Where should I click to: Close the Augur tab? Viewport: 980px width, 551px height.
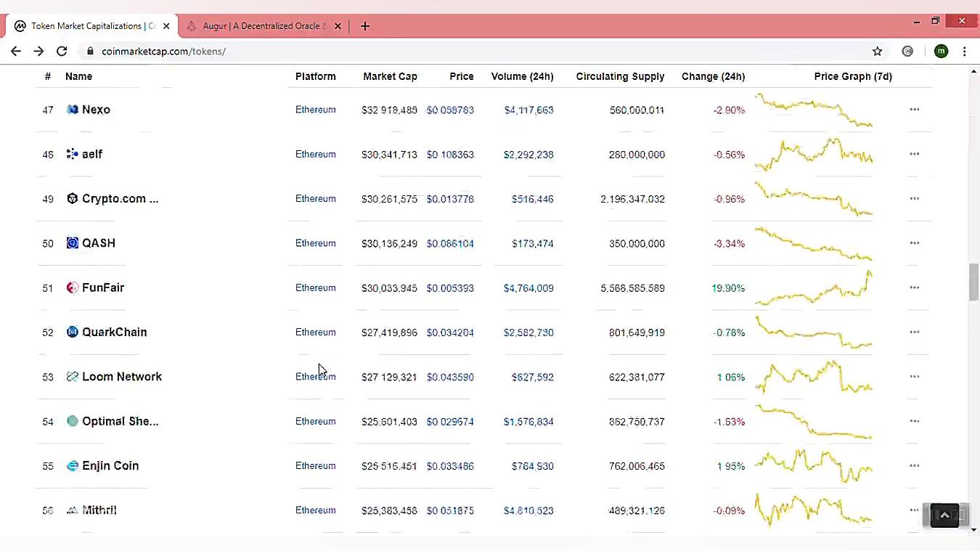[338, 26]
